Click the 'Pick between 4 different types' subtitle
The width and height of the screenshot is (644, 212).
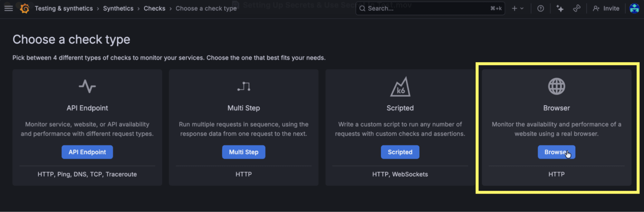click(x=169, y=58)
